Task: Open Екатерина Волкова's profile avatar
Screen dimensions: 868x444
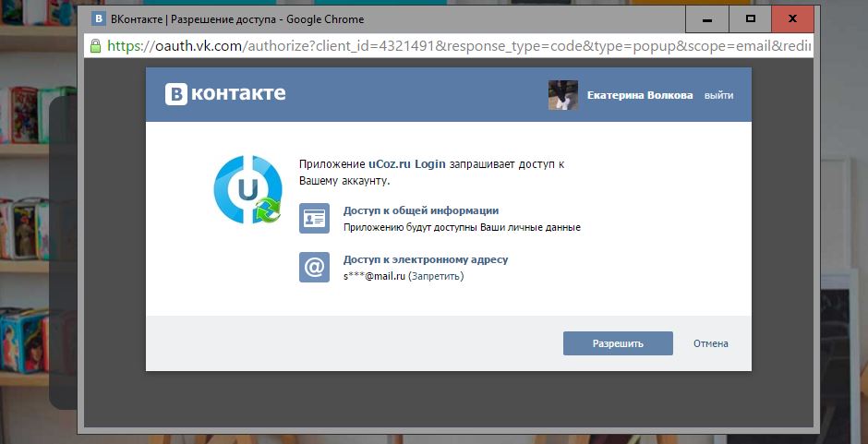Action: coord(562,95)
